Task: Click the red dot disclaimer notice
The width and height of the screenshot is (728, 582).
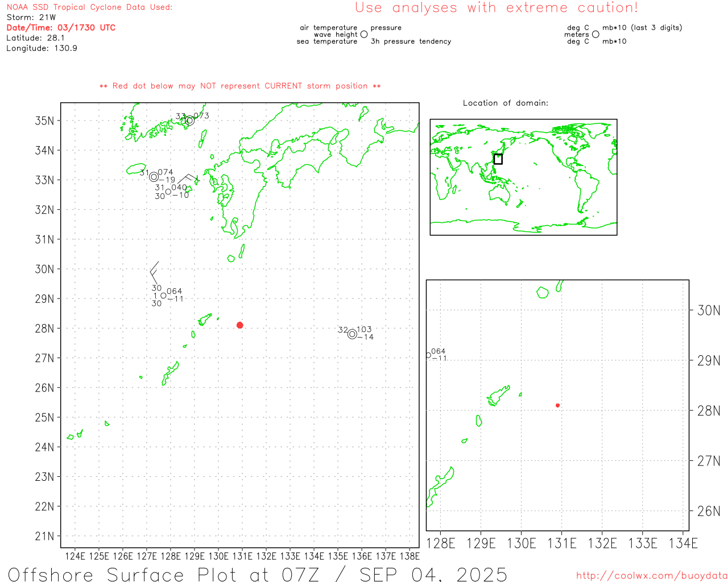Action: [240, 86]
